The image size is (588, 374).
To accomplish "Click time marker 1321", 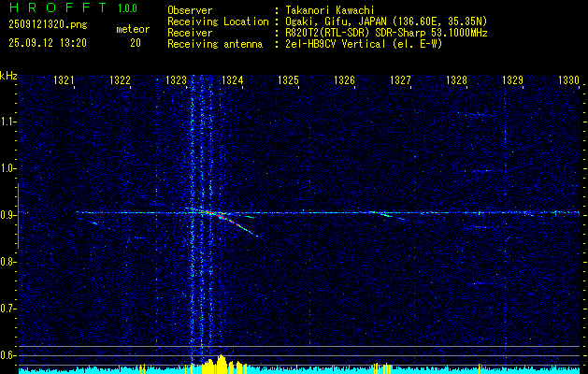I will [x=64, y=80].
